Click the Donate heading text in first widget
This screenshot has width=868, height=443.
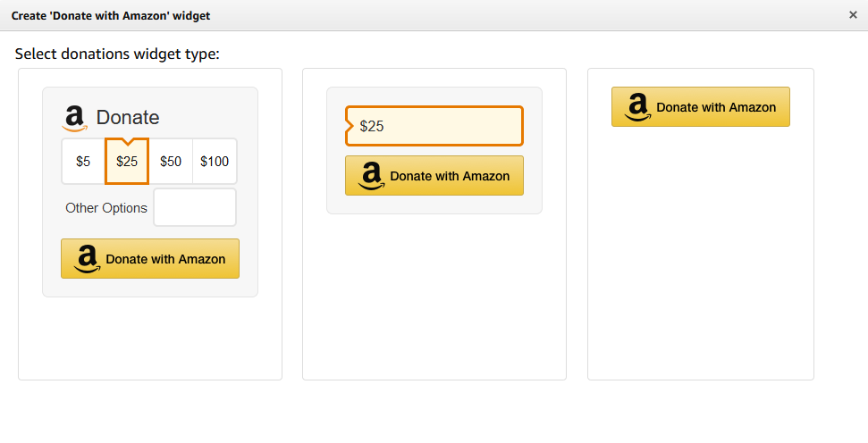click(128, 117)
